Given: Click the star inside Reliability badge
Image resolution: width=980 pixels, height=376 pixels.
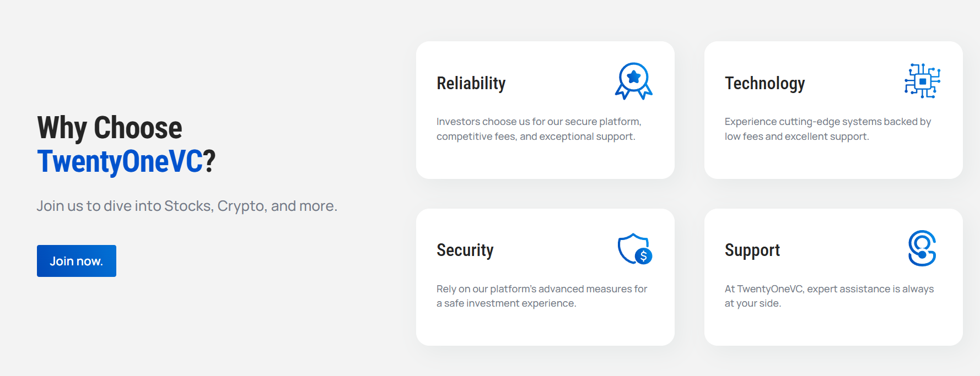Looking at the screenshot, I should coord(634,77).
